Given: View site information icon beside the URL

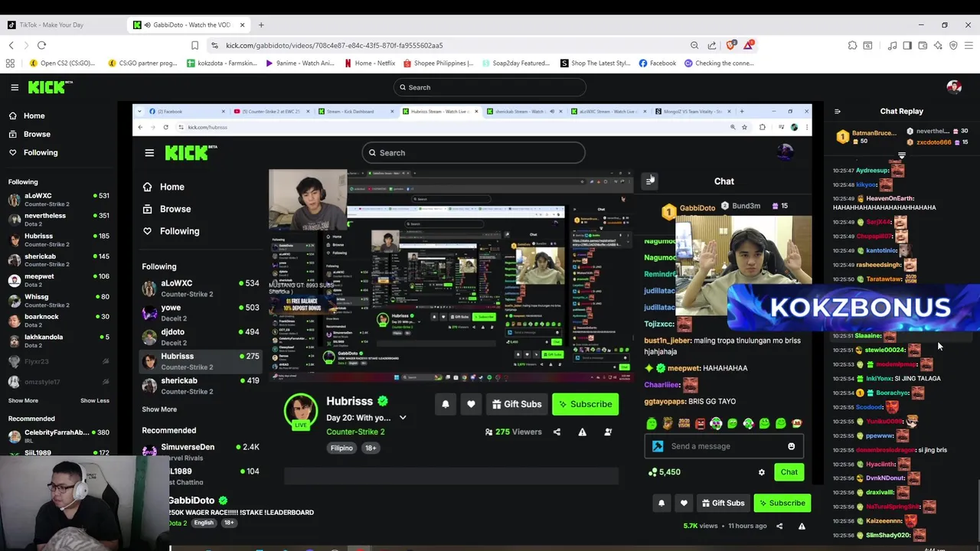Looking at the screenshot, I should (214, 45).
